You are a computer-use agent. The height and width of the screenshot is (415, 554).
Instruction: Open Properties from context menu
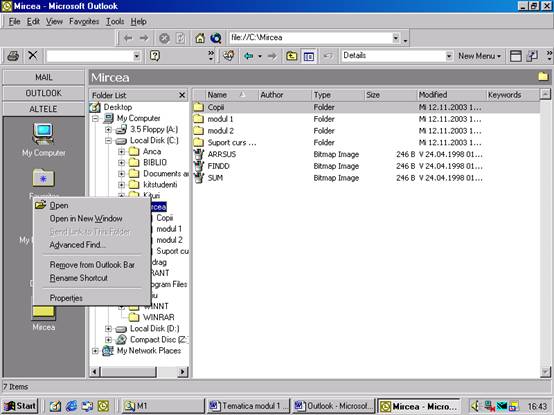tap(92, 298)
